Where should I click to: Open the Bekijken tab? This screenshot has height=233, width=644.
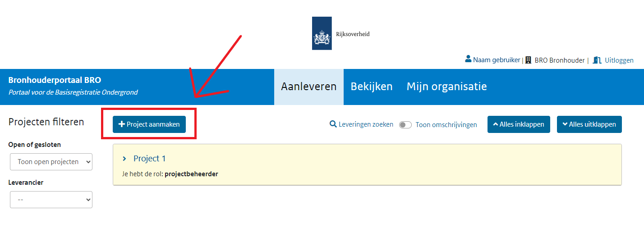(x=372, y=87)
